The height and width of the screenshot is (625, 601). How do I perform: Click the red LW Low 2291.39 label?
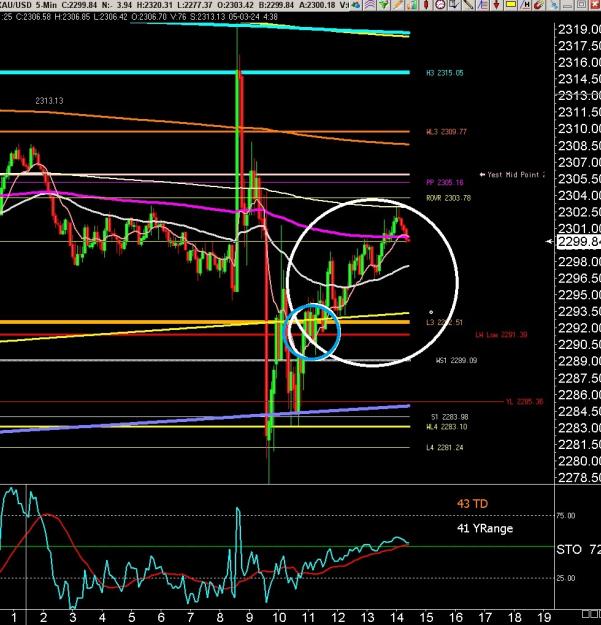tap(501, 335)
